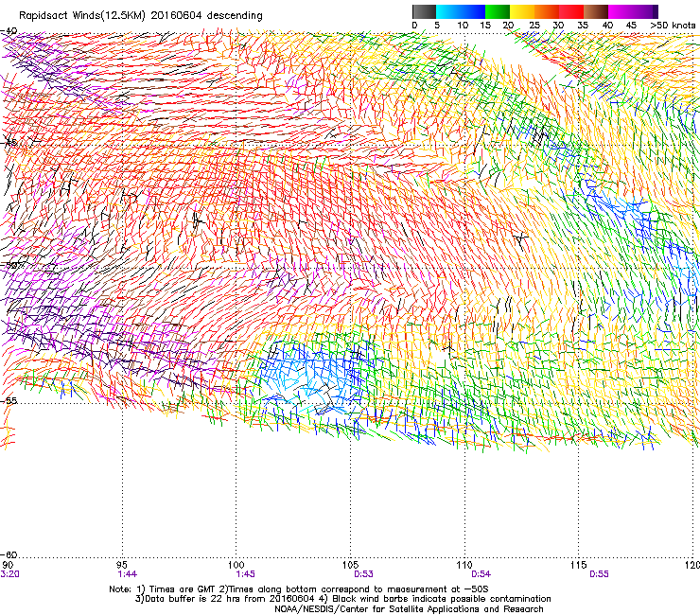This screenshot has width=700, height=615.
Task: Click the longitude label '90' on the axis
Action: (8, 566)
